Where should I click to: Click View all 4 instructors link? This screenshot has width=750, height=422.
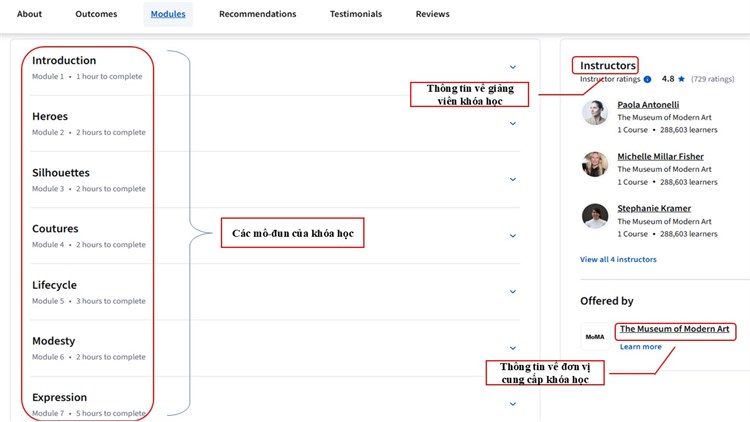618,259
